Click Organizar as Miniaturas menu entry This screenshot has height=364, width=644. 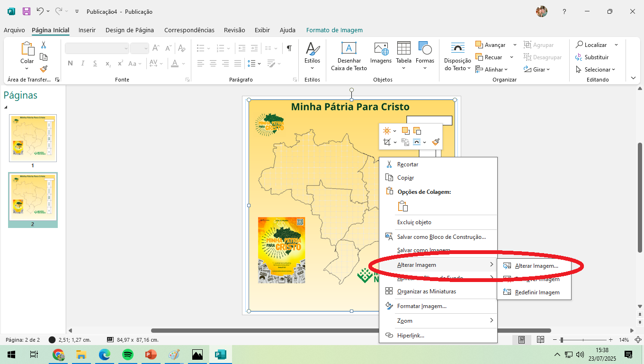click(438, 291)
